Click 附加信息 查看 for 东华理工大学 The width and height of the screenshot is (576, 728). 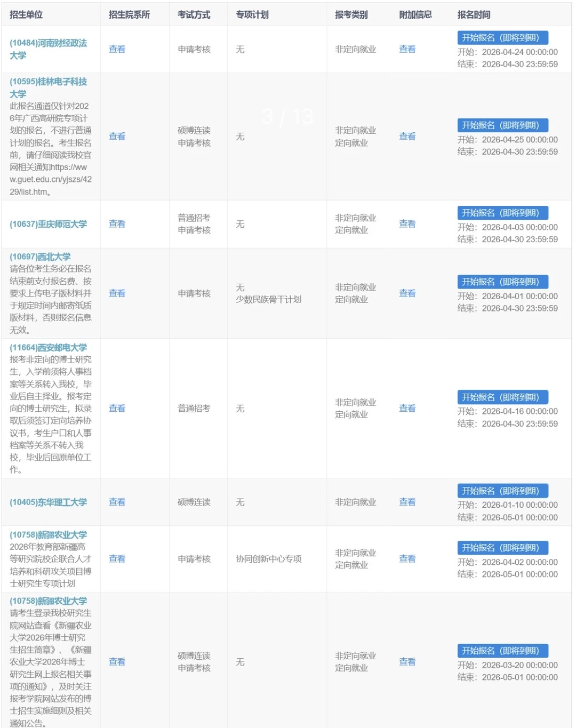click(407, 502)
